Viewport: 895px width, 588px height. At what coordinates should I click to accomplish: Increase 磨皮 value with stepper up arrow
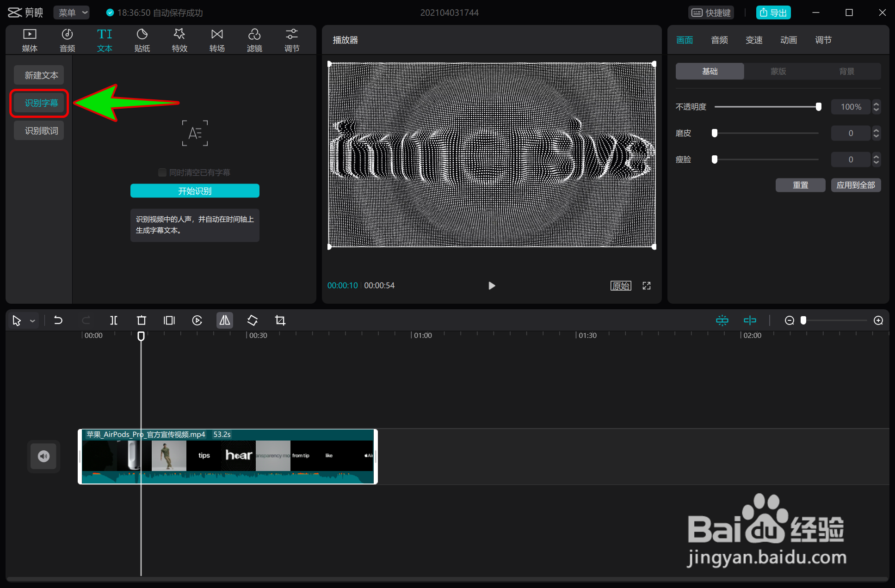pyautogui.click(x=876, y=130)
